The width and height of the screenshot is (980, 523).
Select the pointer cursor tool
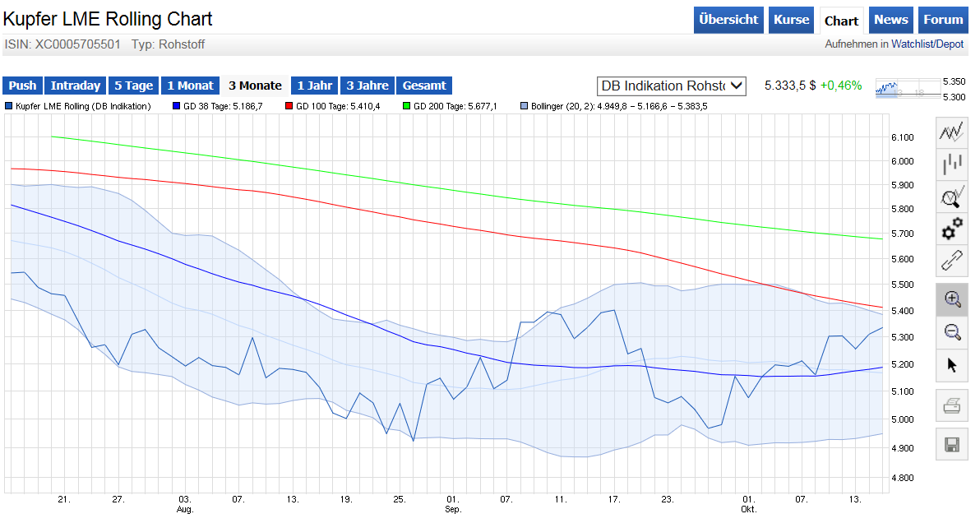click(951, 364)
